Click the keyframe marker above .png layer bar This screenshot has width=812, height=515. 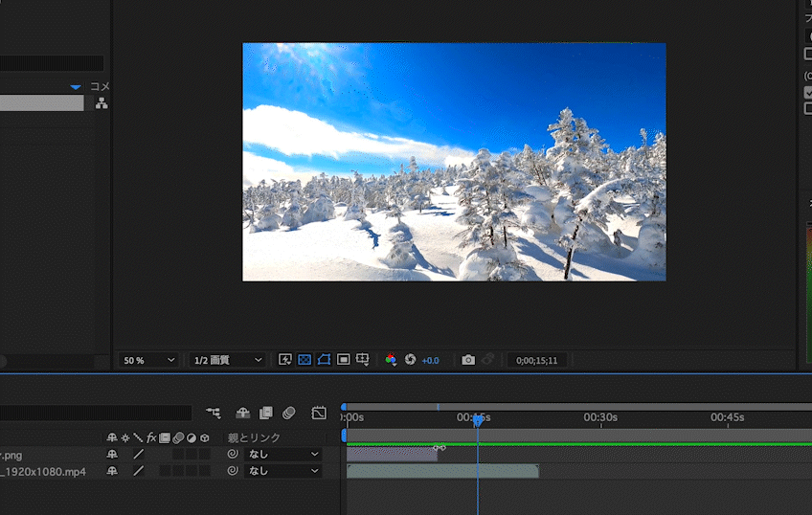pyautogui.click(x=440, y=448)
